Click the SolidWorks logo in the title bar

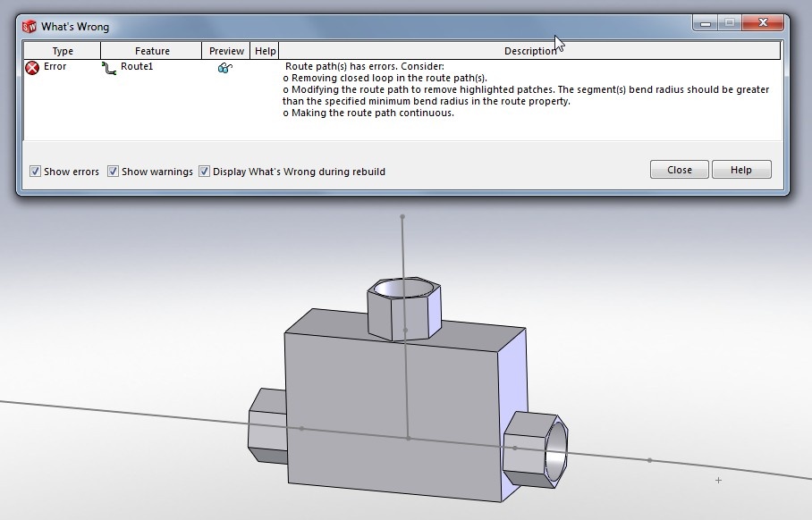click(30, 27)
